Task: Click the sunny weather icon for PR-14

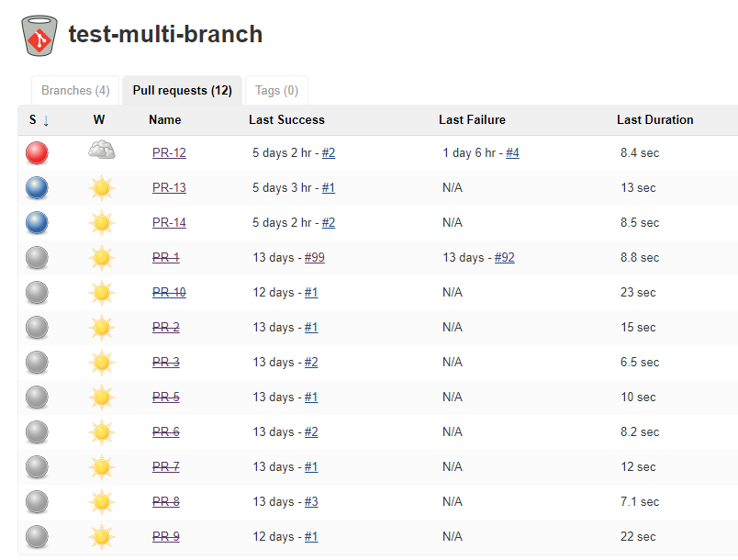Action: coord(102,223)
